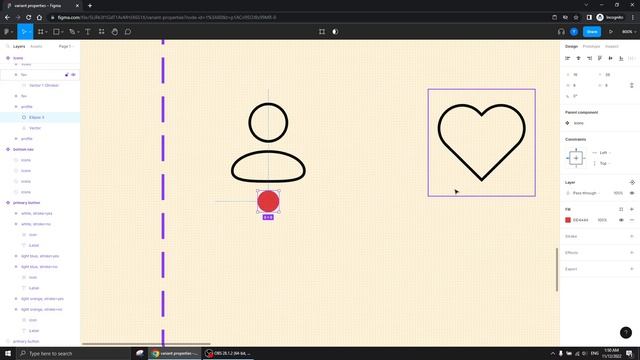Select the red circle on canvas
The image size is (640, 360).
[x=268, y=201]
